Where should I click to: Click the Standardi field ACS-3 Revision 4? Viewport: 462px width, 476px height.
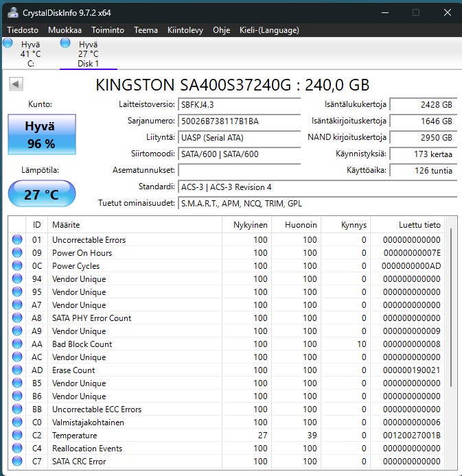tap(317, 187)
